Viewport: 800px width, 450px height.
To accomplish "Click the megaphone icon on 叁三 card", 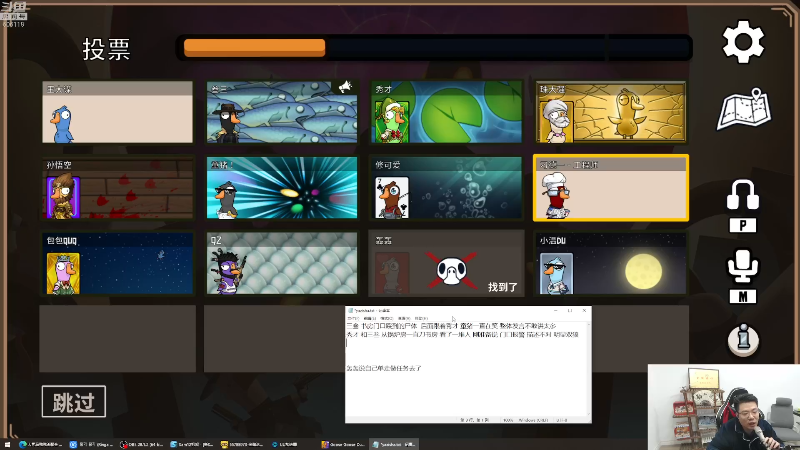I will tap(345, 87).
